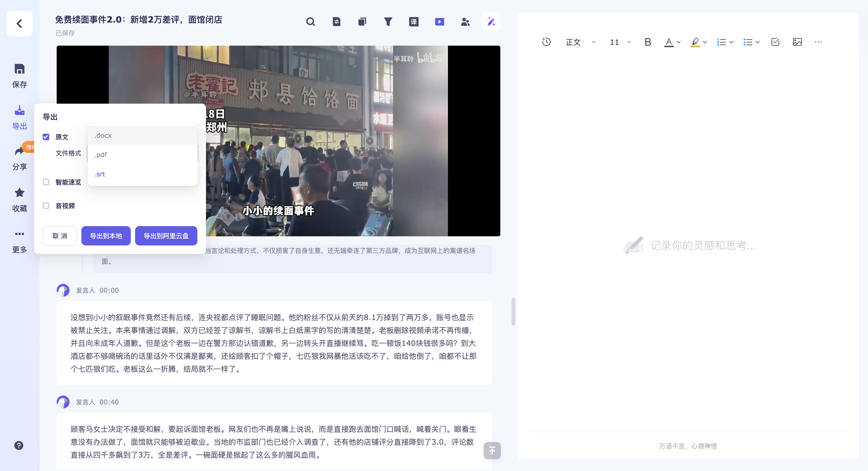Click the 发言人 label at 00:00

(x=85, y=291)
